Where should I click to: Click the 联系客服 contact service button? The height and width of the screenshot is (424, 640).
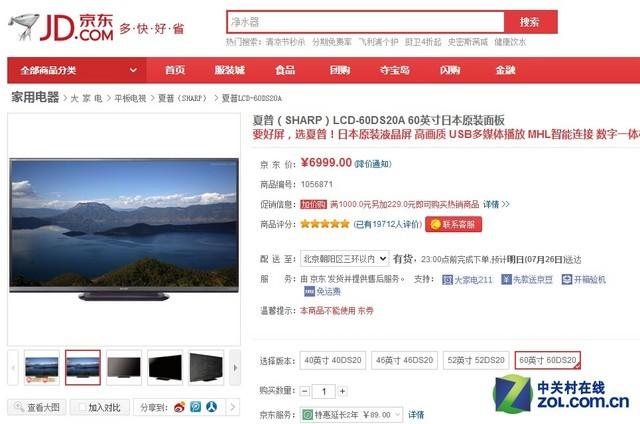coord(453,224)
